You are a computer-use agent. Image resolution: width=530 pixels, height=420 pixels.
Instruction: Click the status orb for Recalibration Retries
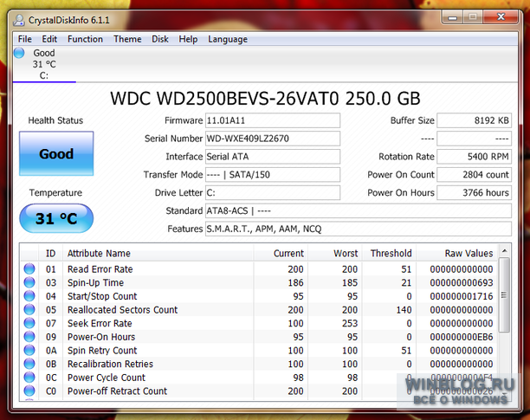(29, 364)
